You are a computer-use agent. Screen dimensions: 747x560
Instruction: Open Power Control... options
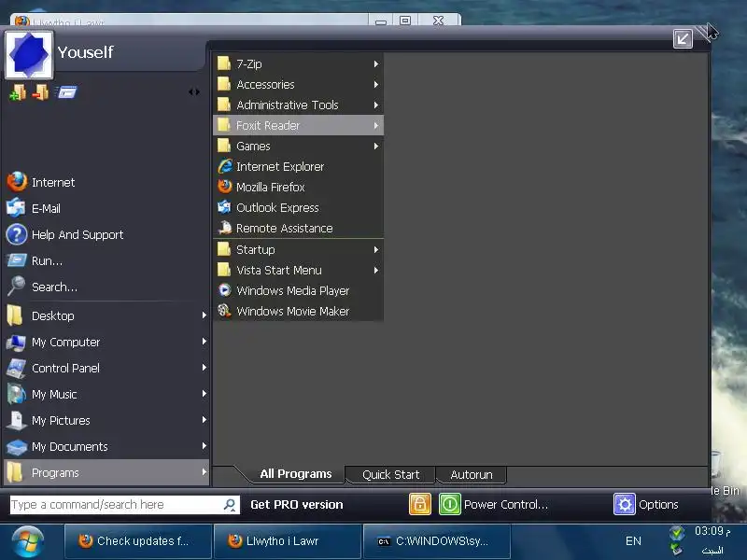pyautogui.click(x=505, y=505)
